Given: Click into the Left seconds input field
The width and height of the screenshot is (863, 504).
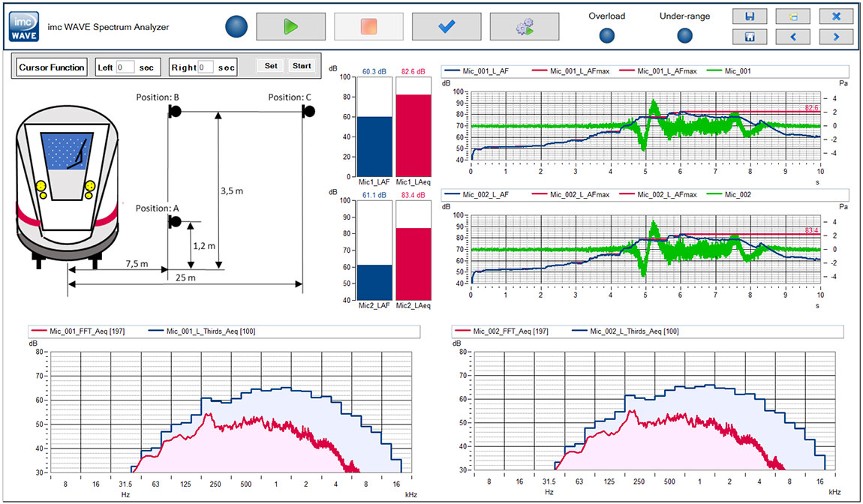Looking at the screenshot, I should [125, 67].
